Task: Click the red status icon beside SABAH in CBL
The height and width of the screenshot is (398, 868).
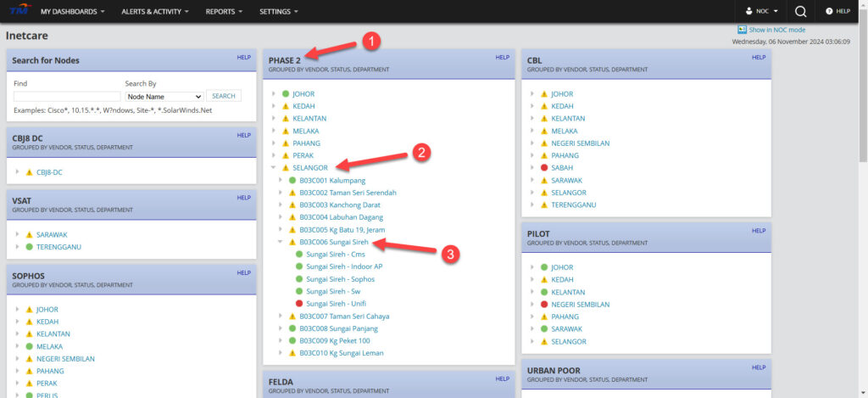Action: pyautogui.click(x=544, y=168)
